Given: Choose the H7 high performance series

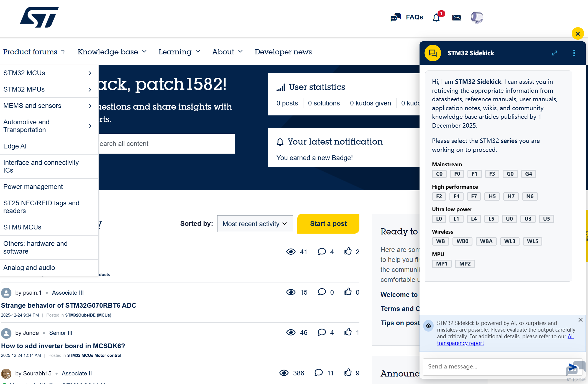Looking at the screenshot, I should click(x=511, y=196).
